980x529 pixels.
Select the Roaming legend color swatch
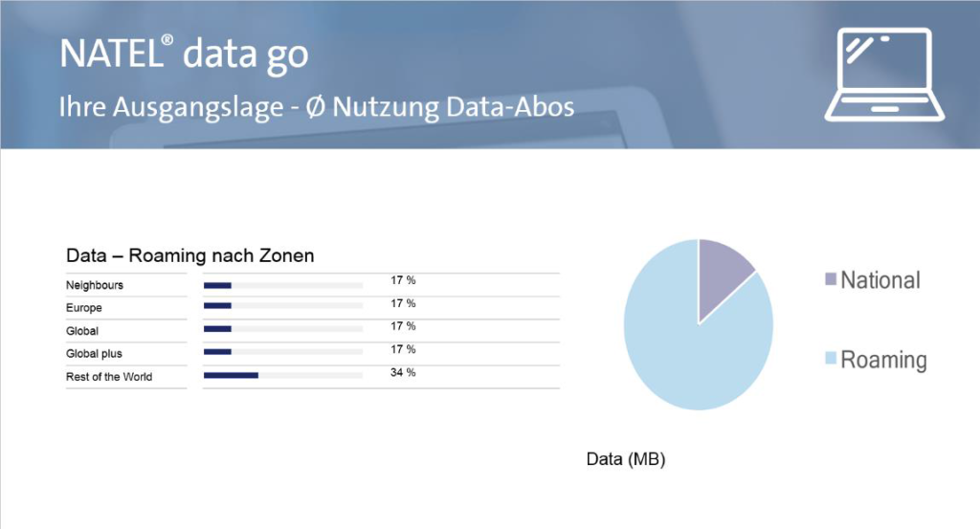point(831,358)
